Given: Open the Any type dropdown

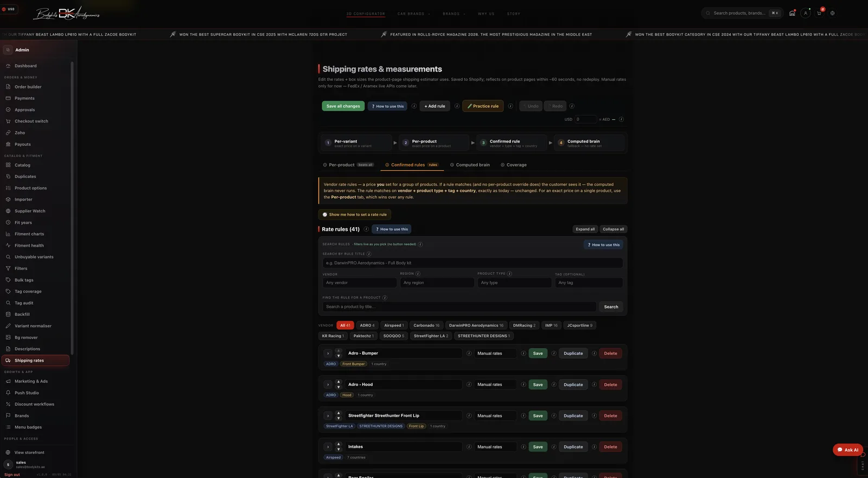Looking at the screenshot, I should (514, 283).
